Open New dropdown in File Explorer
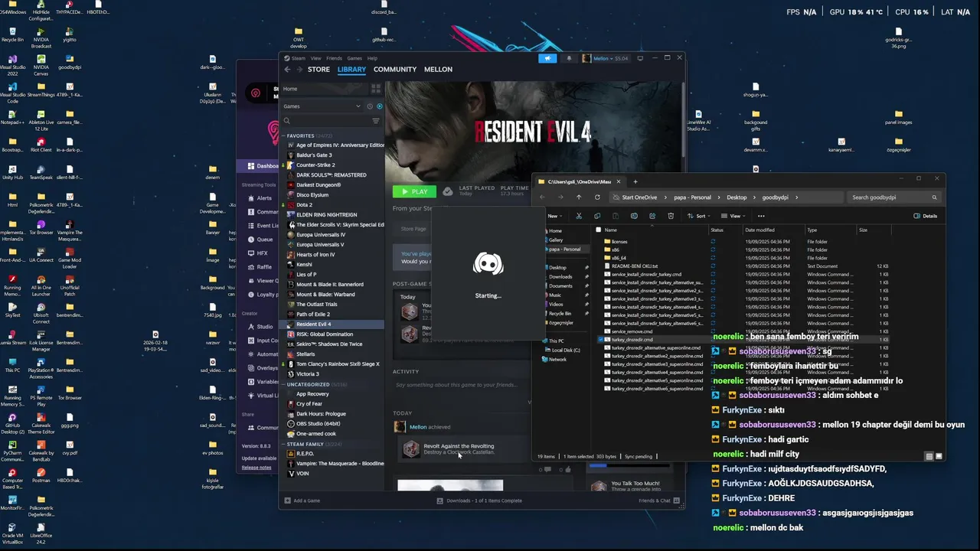980x551 pixels. (554, 216)
